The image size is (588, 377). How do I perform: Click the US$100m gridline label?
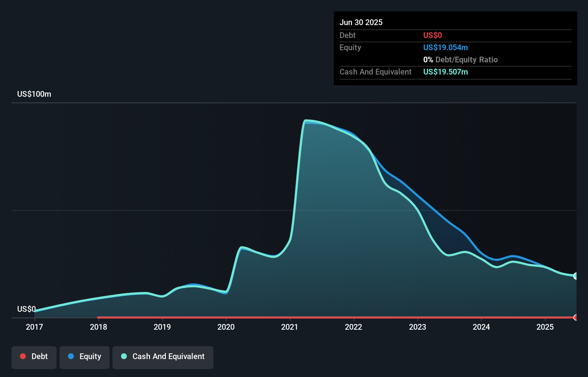[x=34, y=94]
